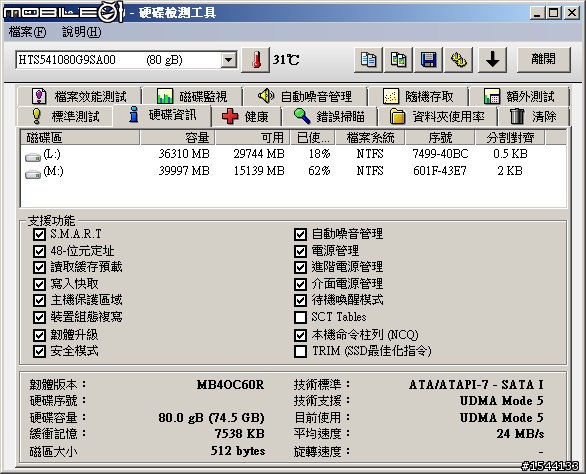Toggle the 進階電源管理 checkbox

tap(300, 267)
